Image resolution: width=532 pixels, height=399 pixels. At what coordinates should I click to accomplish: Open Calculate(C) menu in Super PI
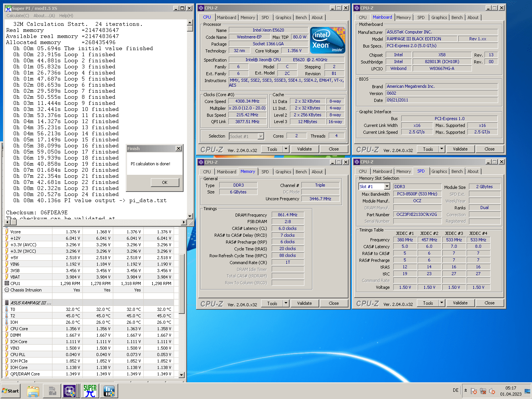18,16
